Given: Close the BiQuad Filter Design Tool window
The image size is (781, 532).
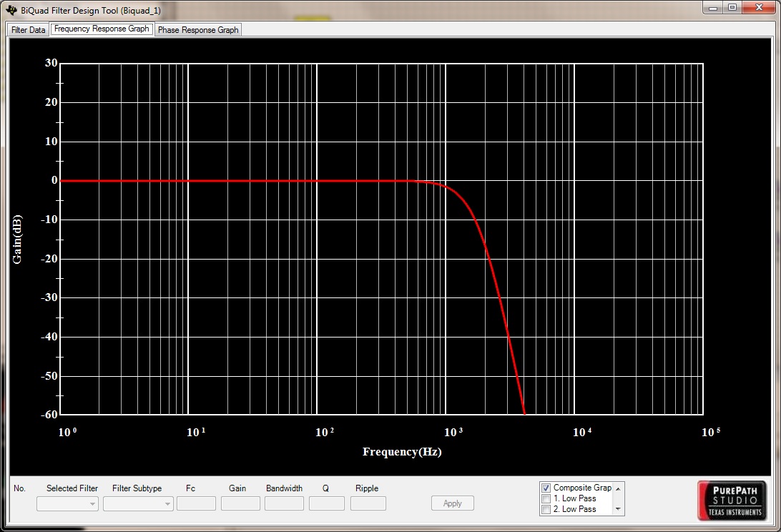Looking at the screenshot, I should click(759, 8).
